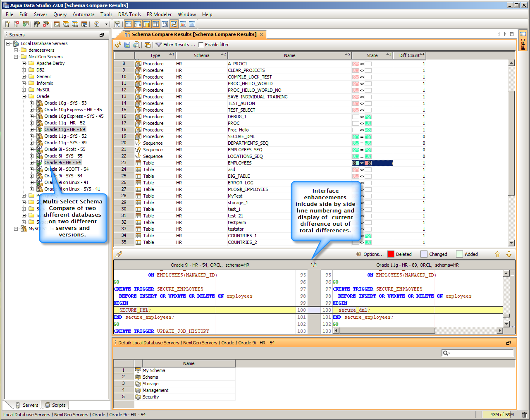Viewport: 530px width, 420px height.
Task: Click the Security row icon in Detail list
Action: click(138, 397)
